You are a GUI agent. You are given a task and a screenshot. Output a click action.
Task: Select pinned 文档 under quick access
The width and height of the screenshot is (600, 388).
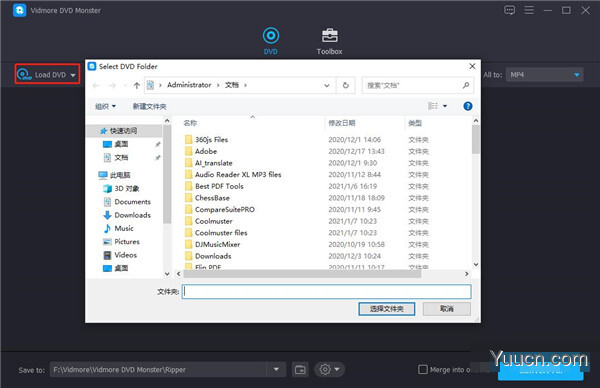coord(121,158)
